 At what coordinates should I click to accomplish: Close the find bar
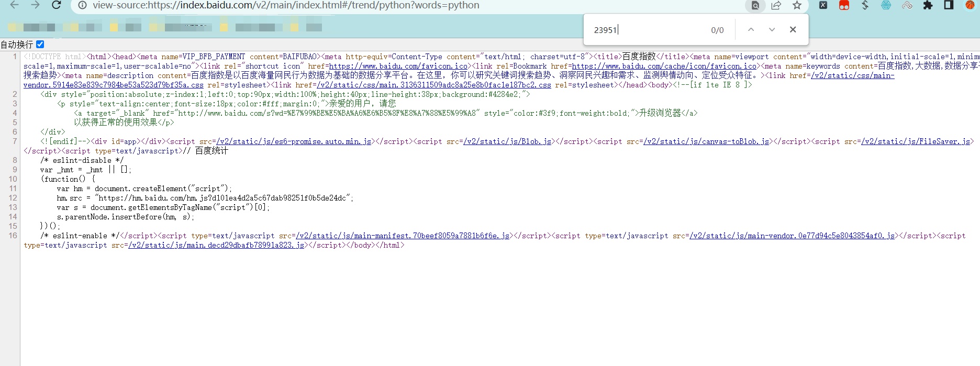click(793, 30)
